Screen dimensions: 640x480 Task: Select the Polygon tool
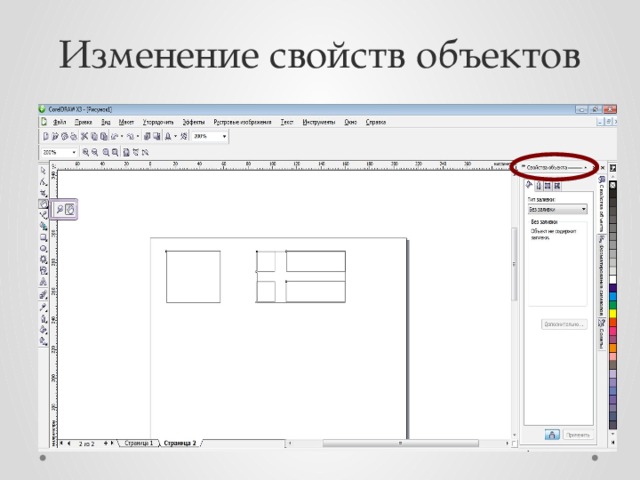click(x=43, y=259)
